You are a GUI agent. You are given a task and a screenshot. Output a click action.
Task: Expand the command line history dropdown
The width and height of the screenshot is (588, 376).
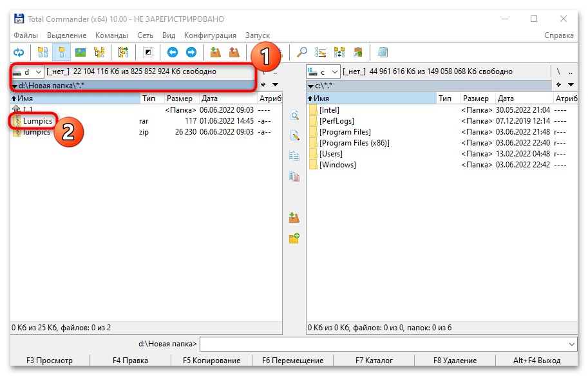pos(571,344)
